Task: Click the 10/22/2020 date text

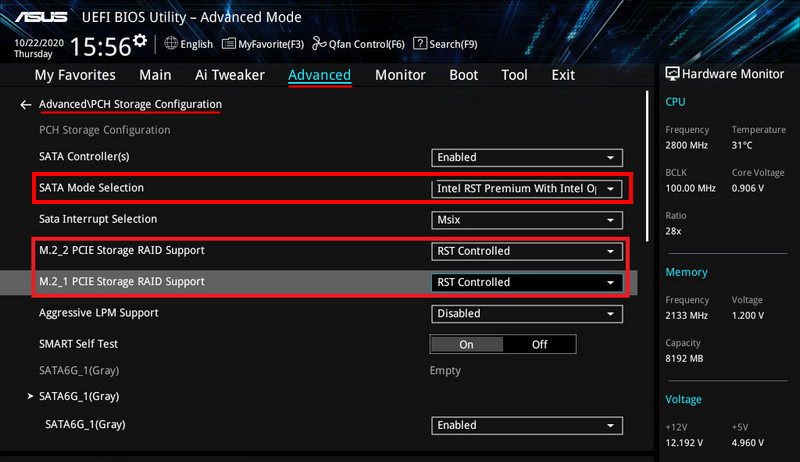Action: [39, 43]
